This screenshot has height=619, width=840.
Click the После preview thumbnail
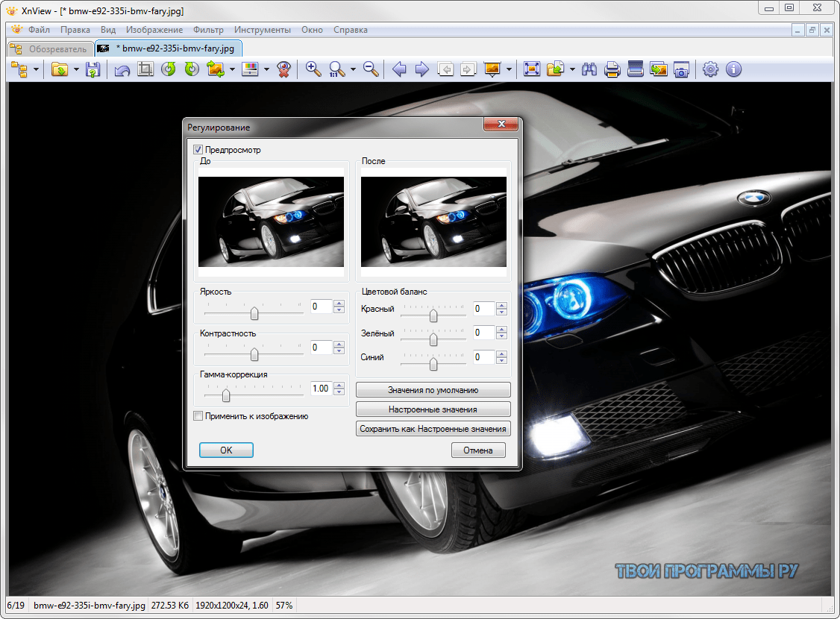[x=433, y=221]
